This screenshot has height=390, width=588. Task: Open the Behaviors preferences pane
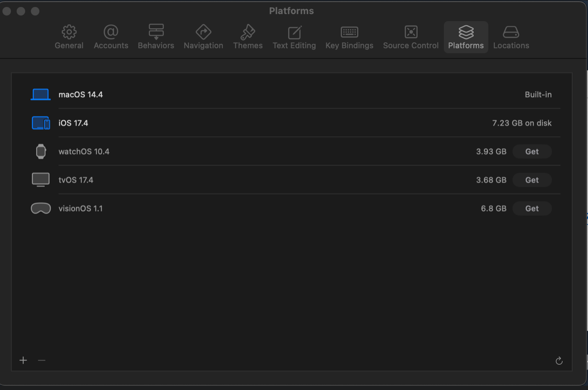(x=156, y=37)
